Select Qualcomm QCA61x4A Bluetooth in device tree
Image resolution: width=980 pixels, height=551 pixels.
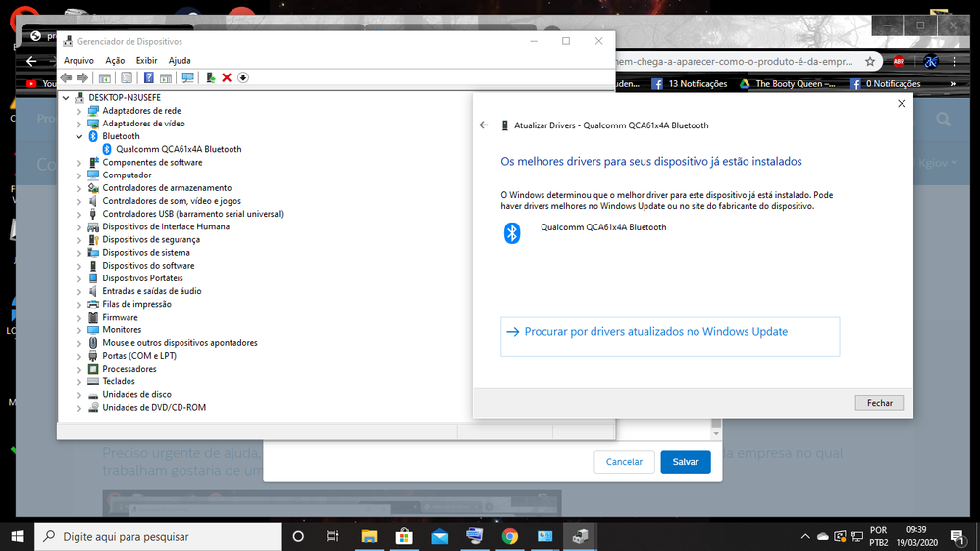coord(179,149)
